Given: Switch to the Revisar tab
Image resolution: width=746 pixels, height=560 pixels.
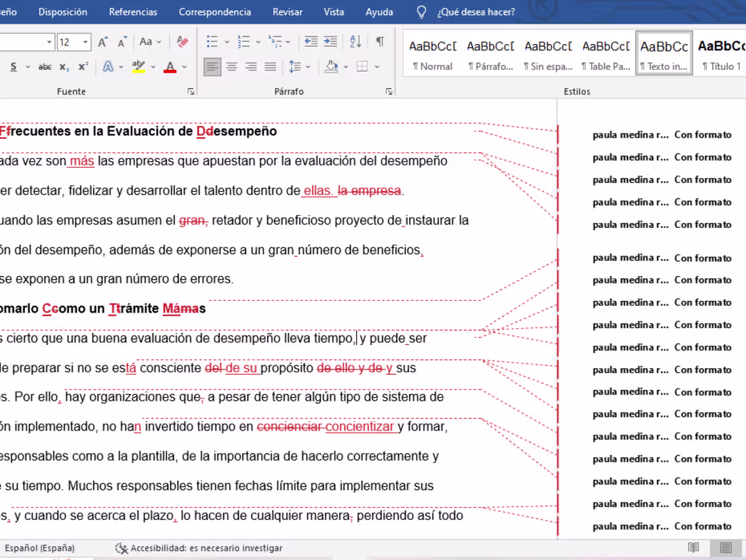Looking at the screenshot, I should (287, 12).
